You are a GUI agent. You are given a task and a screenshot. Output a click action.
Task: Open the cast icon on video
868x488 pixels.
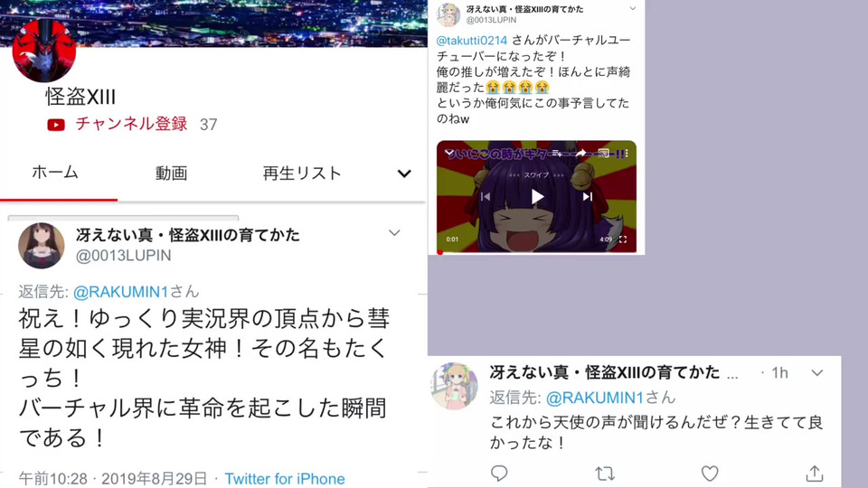click(604, 154)
